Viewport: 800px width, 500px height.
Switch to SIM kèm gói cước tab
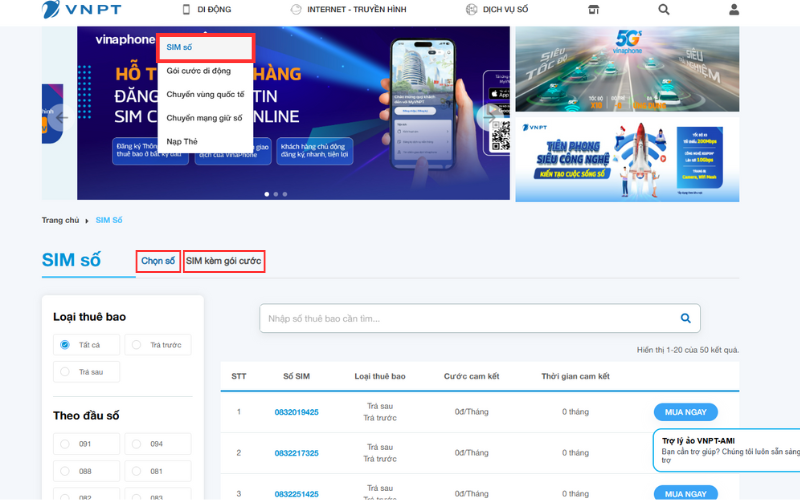pyautogui.click(x=223, y=261)
